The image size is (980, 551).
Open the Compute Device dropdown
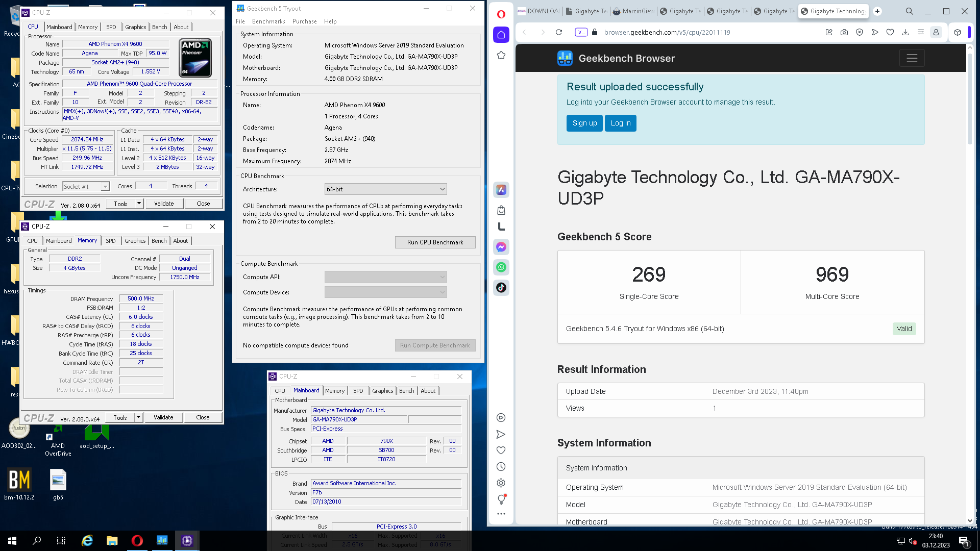tap(385, 292)
